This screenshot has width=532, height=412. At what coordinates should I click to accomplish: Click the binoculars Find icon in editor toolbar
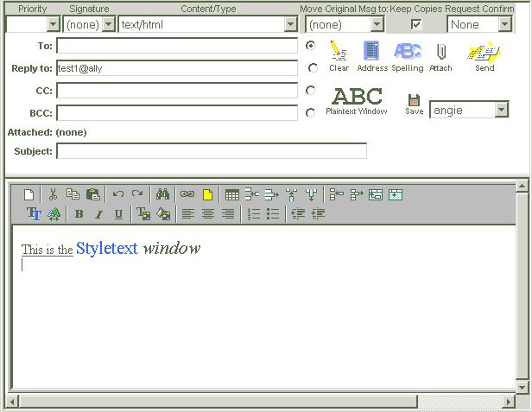point(162,194)
